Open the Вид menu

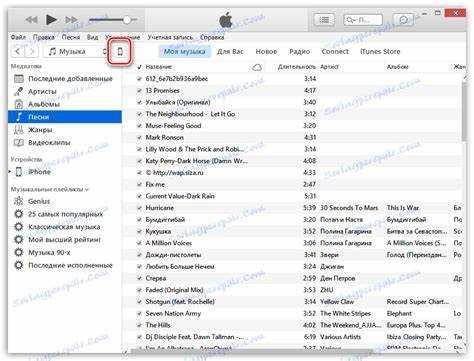pos(92,37)
